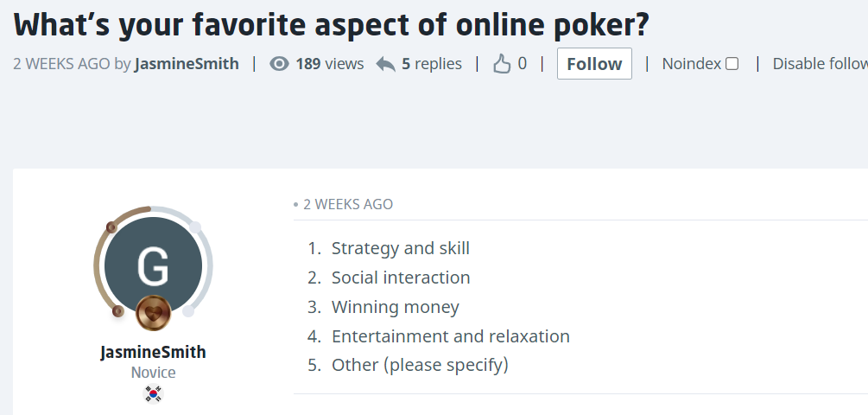
Task: Click the thread title heading
Action: [x=331, y=25]
